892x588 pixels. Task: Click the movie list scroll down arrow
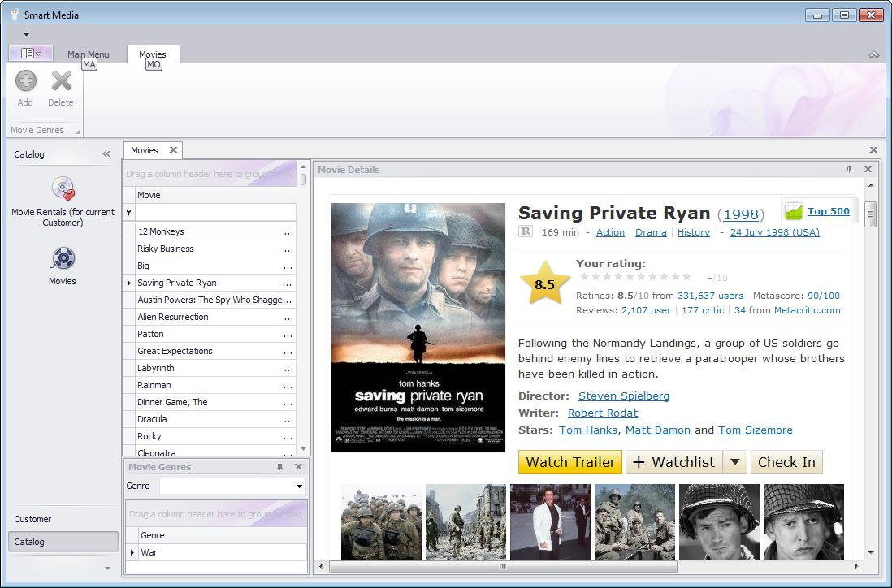click(303, 449)
